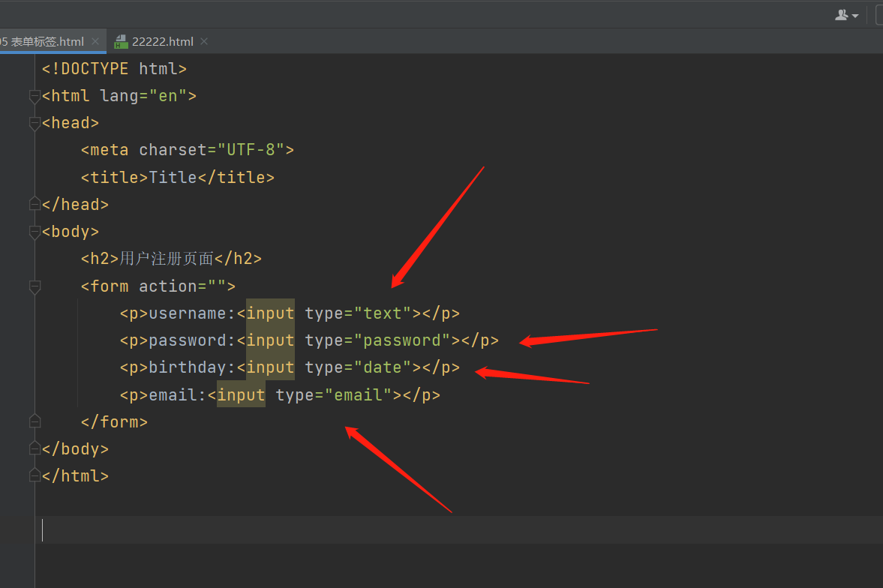The width and height of the screenshot is (883, 588).
Task: Click the HTML file icon on 22222.html tab
Action: [x=121, y=42]
